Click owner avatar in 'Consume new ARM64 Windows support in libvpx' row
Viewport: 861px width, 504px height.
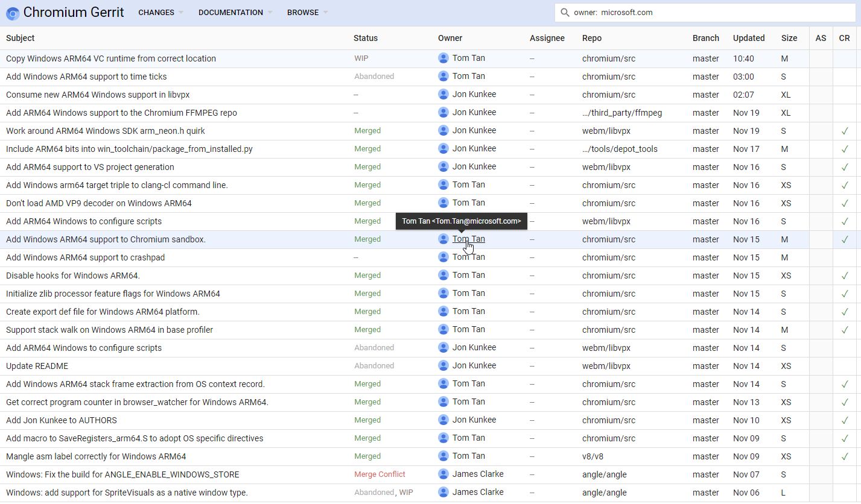click(x=443, y=95)
